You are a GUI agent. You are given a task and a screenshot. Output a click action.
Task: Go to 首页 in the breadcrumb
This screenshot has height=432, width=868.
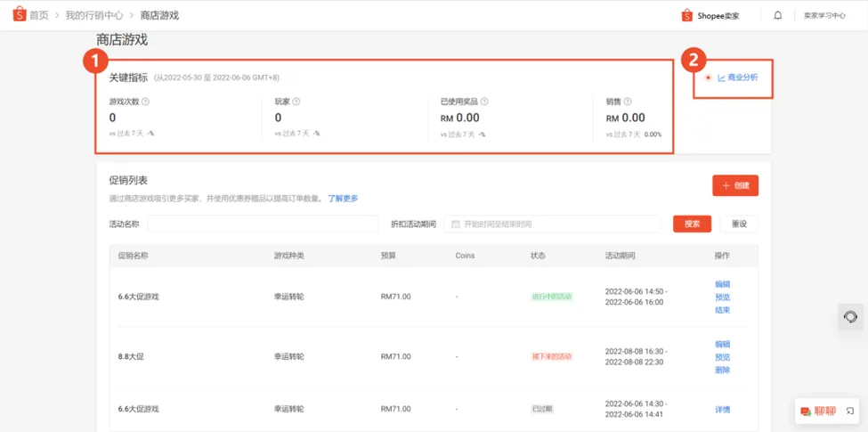39,15
